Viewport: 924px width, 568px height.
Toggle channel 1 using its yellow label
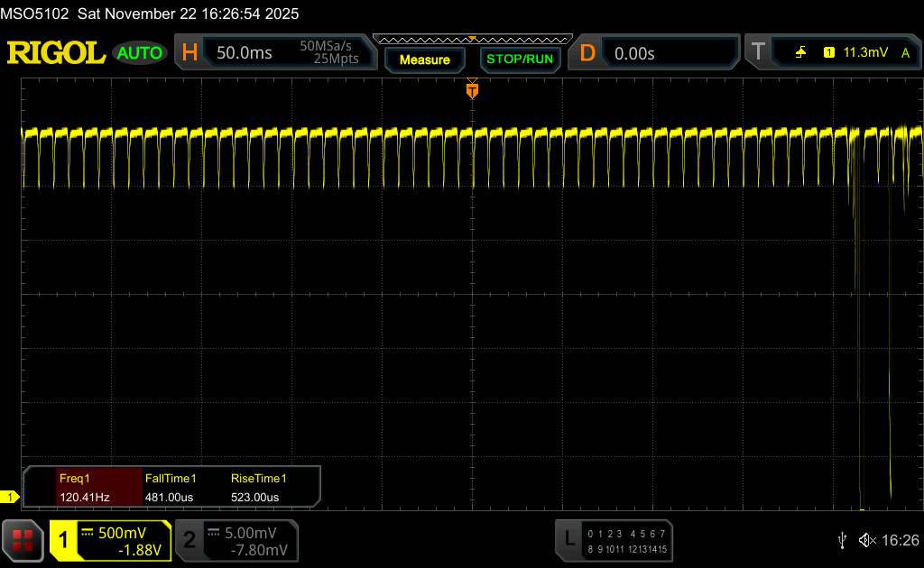click(63, 540)
